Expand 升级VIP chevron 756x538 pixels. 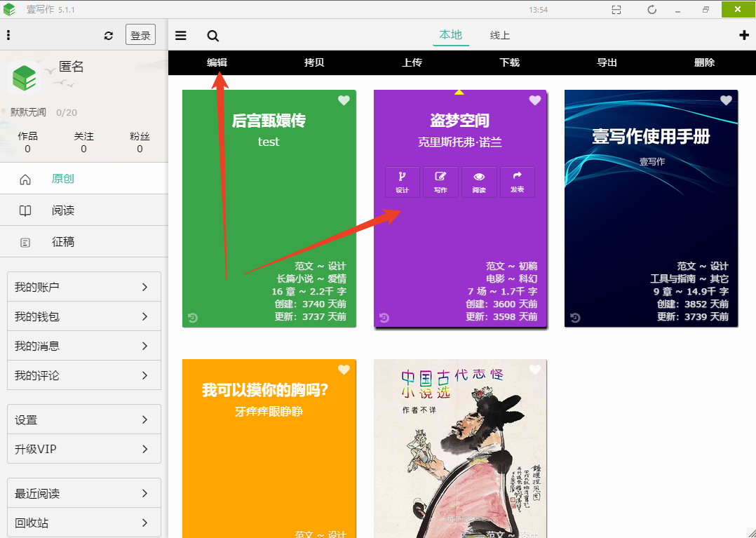tap(144, 449)
